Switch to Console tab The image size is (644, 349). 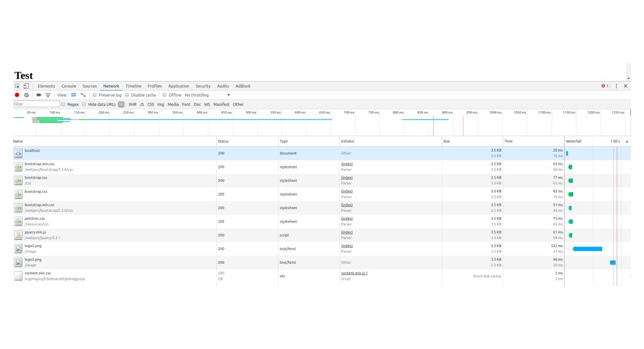pos(69,86)
